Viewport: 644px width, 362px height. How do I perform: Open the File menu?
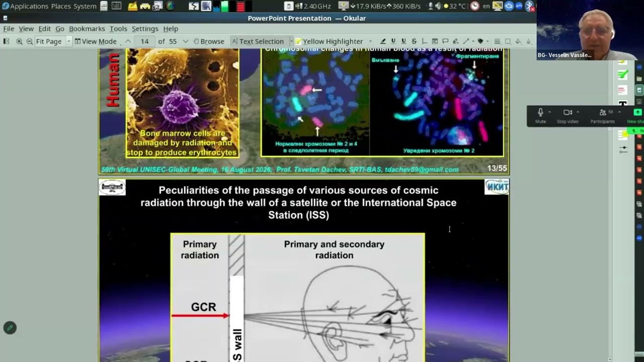tap(9, 29)
